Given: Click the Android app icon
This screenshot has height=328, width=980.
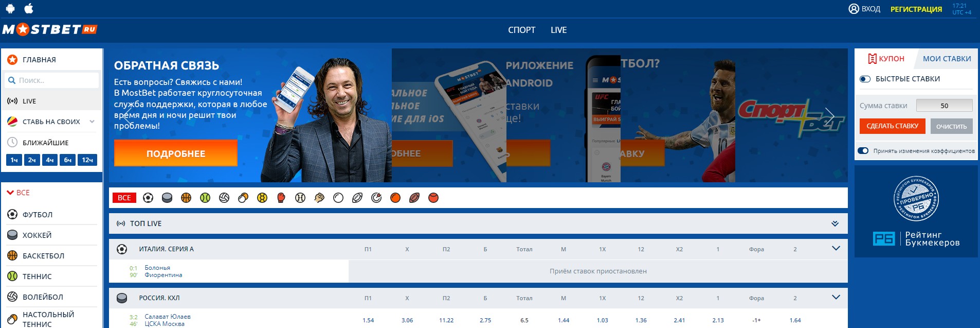Looking at the screenshot, I should tap(10, 8).
